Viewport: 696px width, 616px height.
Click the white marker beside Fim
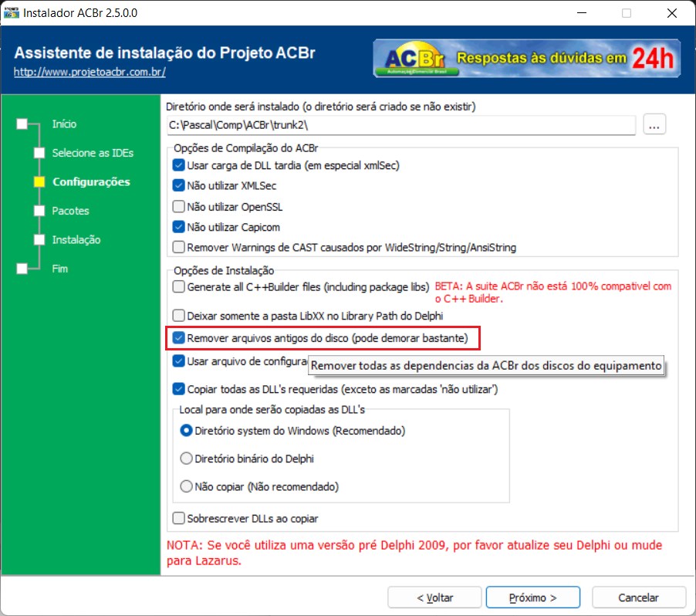click(22, 269)
